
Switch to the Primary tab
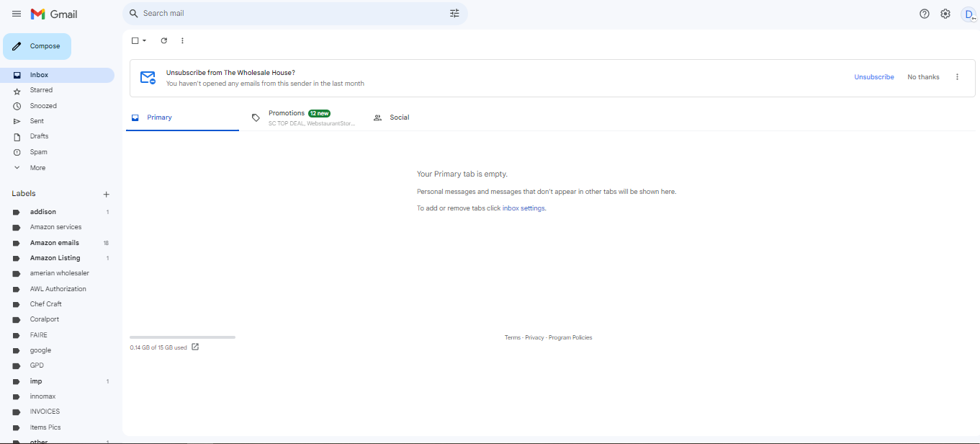coord(182,117)
